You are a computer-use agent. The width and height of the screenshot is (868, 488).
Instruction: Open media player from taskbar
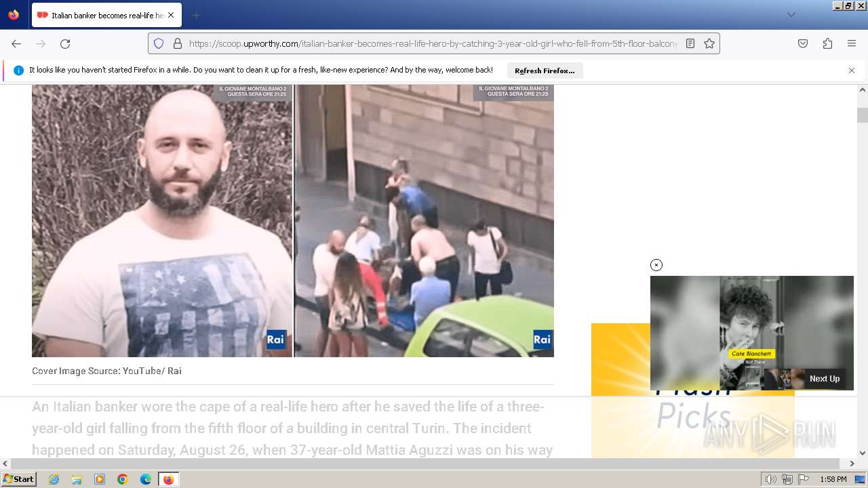click(x=100, y=479)
